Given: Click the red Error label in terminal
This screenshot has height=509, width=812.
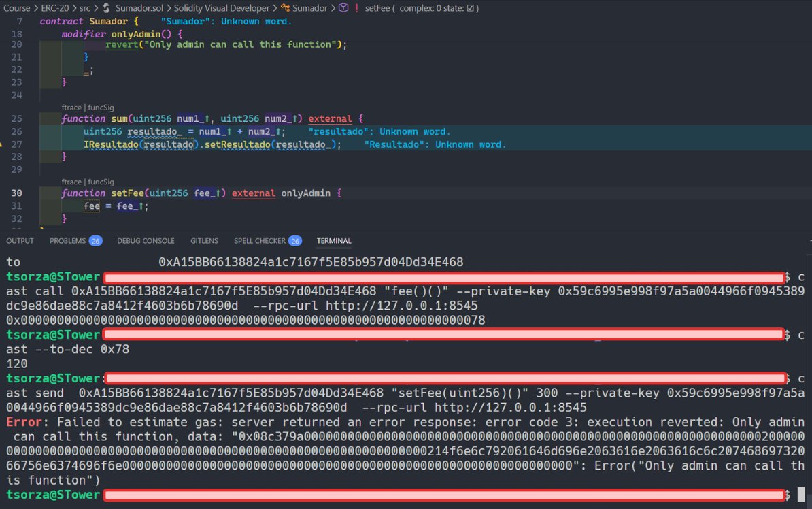Looking at the screenshot, I should click(24, 422).
